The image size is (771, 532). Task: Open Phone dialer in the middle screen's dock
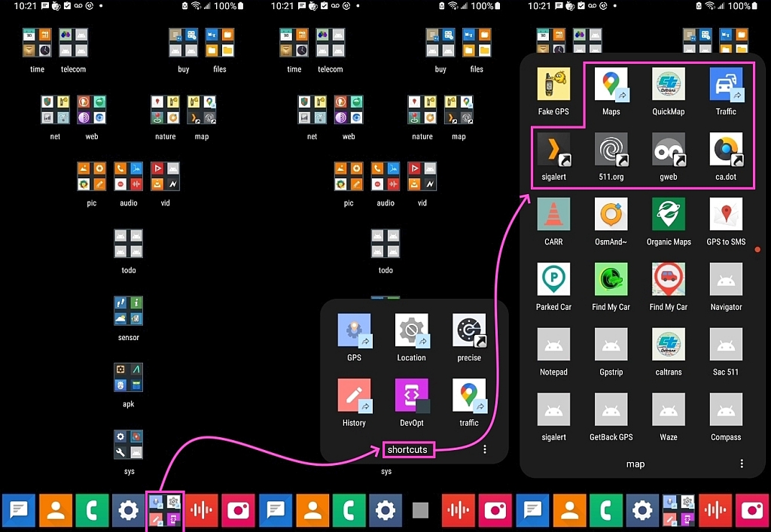pyautogui.click(x=349, y=510)
